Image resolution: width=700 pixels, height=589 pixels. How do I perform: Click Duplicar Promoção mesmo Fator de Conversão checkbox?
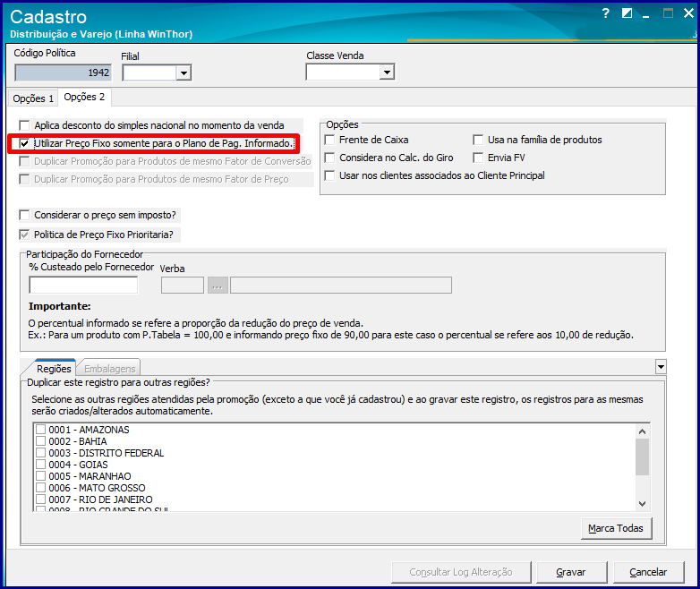coord(24,161)
